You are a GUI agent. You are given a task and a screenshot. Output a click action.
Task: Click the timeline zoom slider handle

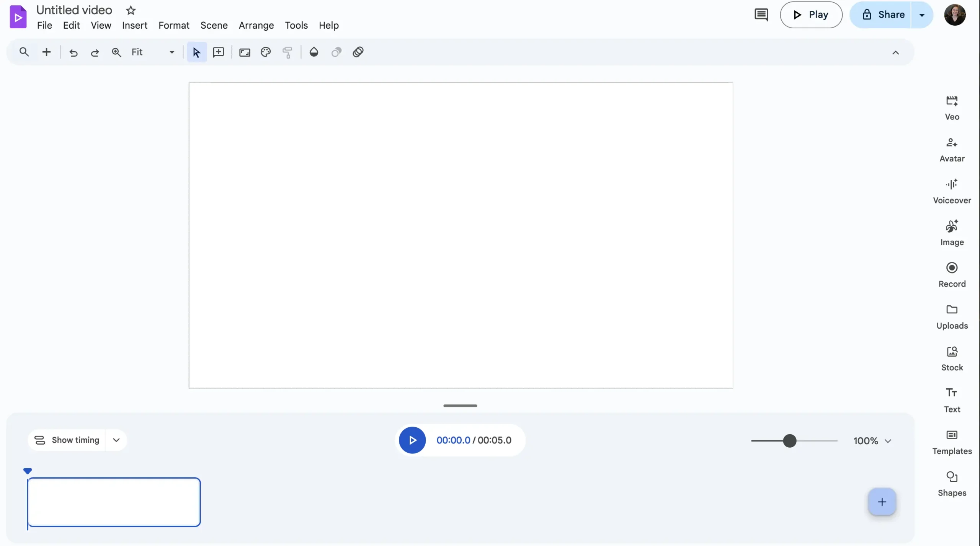pos(789,441)
